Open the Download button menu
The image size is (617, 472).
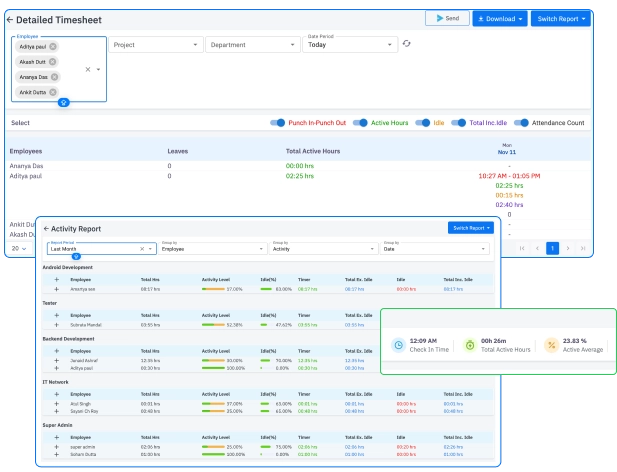499,19
